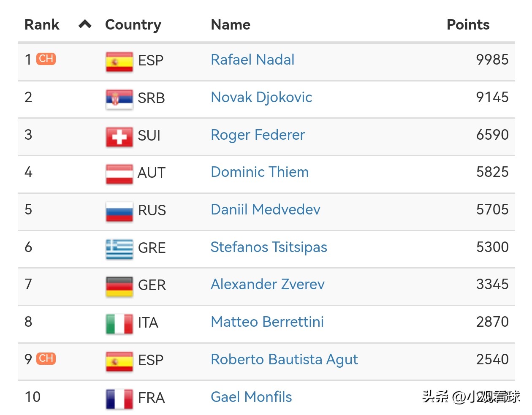
Task: Click the Germany flag icon
Action: (x=119, y=286)
